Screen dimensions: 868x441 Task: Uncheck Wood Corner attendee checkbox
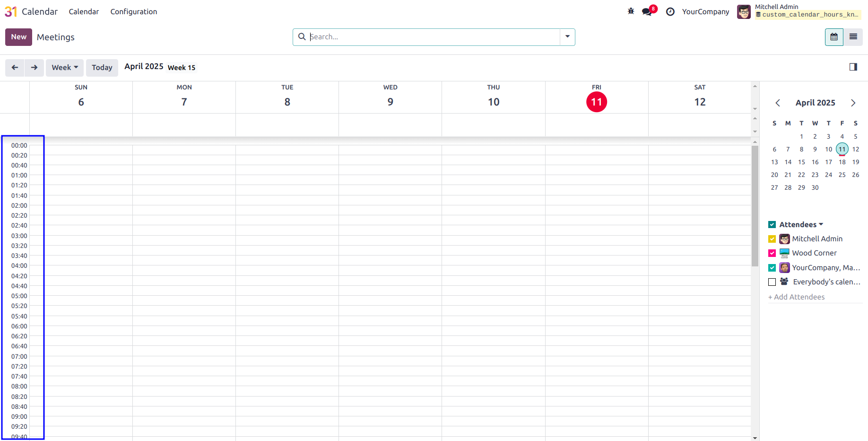[x=772, y=253]
